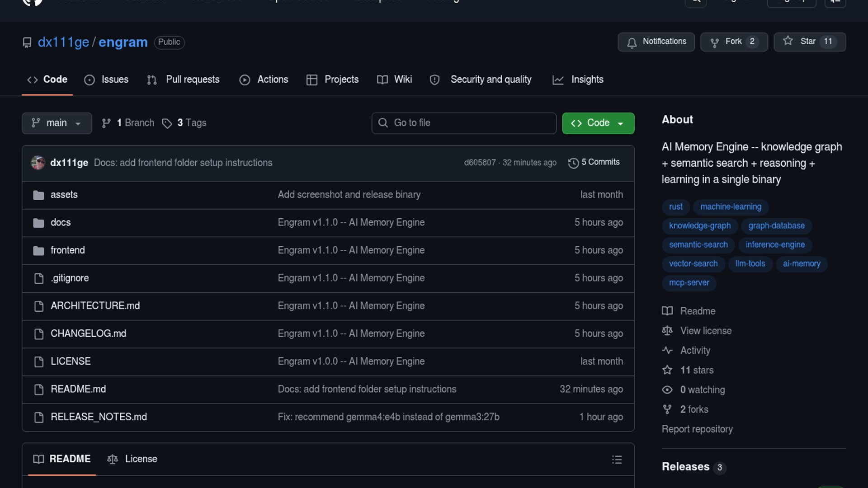Click the RELEASE_NOTES.md file icon
The width and height of the screenshot is (868, 488).
(39, 418)
